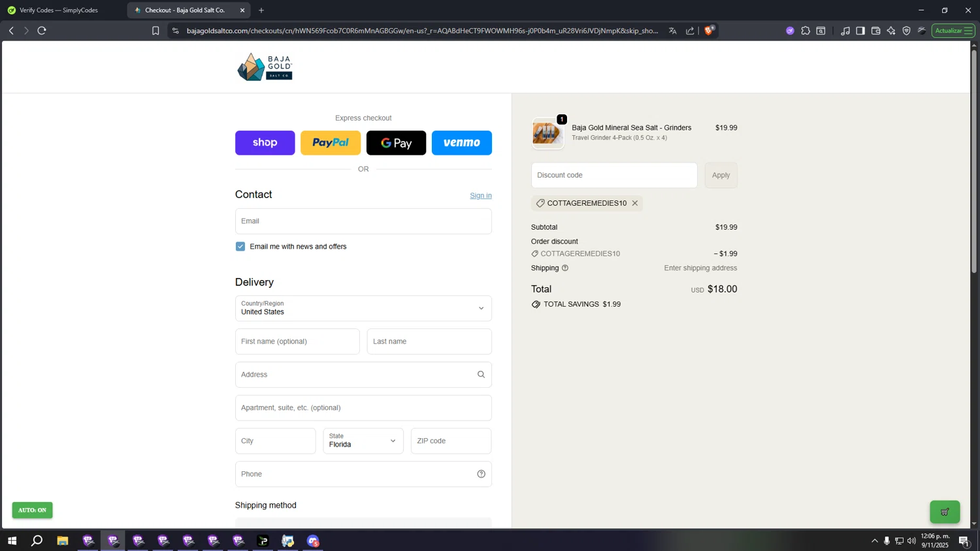Image resolution: width=980 pixels, height=551 pixels.
Task: Focus the Email input field
Action: [363, 221]
